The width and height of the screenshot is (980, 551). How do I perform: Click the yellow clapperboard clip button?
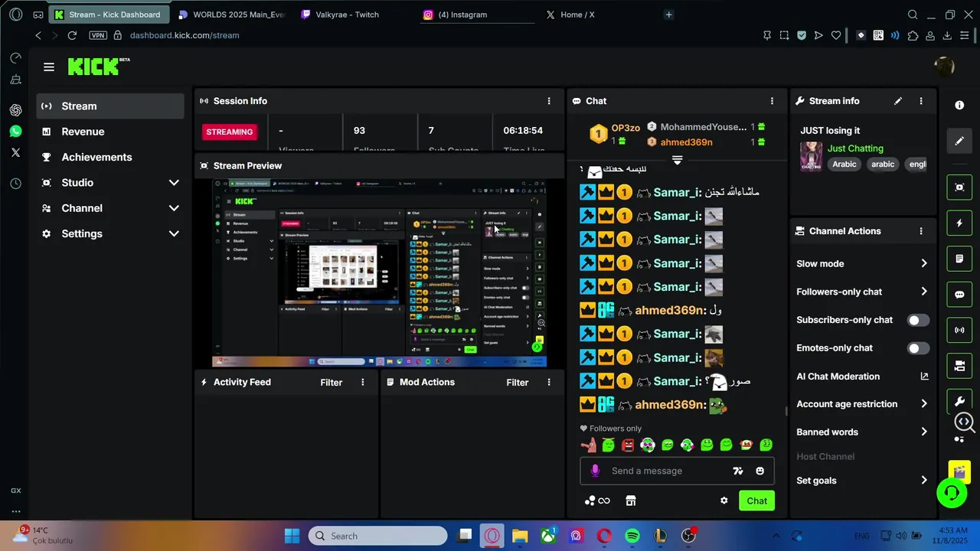[959, 471]
